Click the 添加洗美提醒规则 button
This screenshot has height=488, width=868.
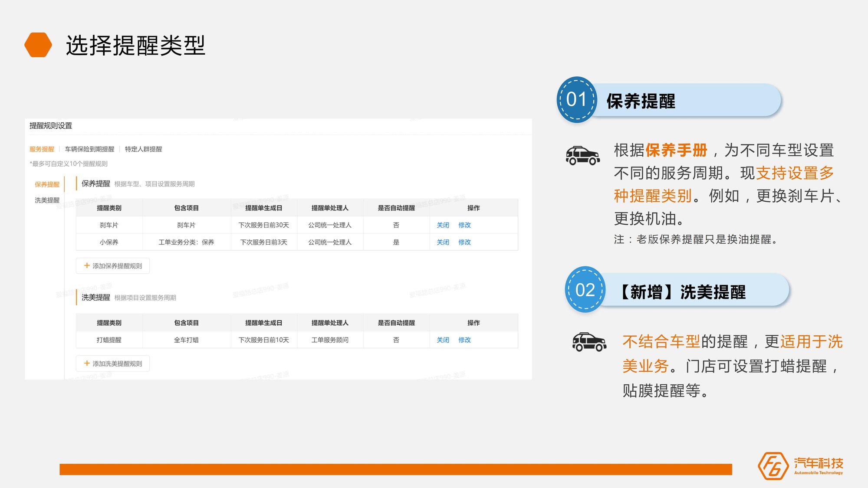tap(113, 364)
